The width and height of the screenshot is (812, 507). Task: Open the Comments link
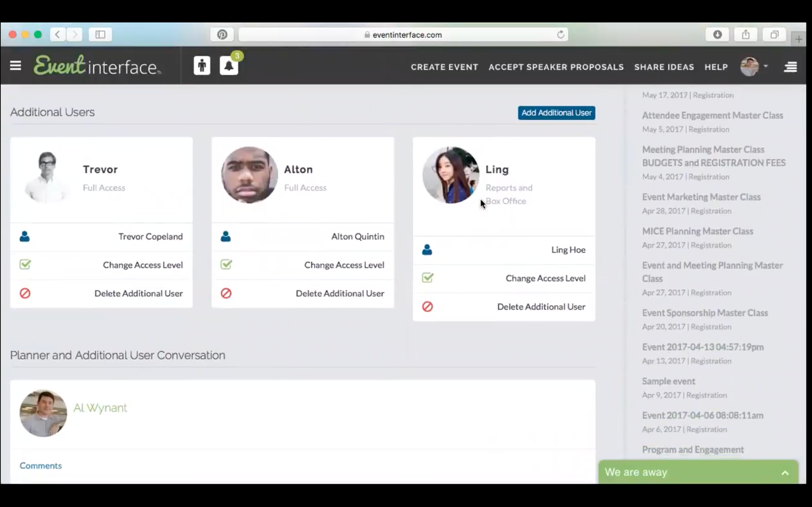coord(41,465)
